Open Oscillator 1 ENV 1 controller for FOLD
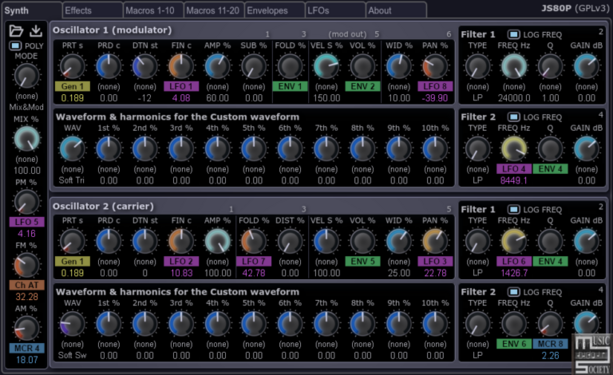Image resolution: width=613 pixels, height=375 pixels. [290, 86]
